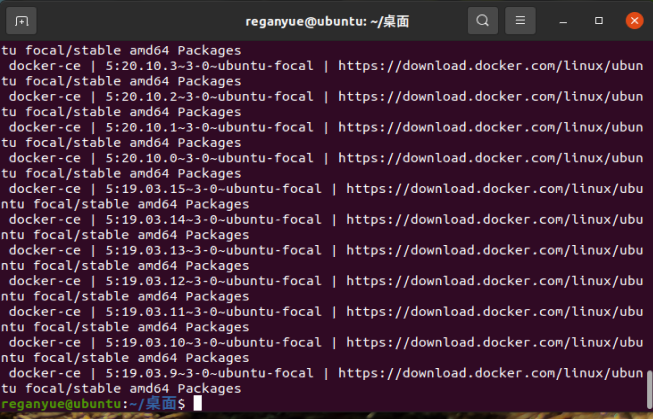Click docker-ce on the 5:19.03.15 row
Screen dimensions: 653x419
45,189
